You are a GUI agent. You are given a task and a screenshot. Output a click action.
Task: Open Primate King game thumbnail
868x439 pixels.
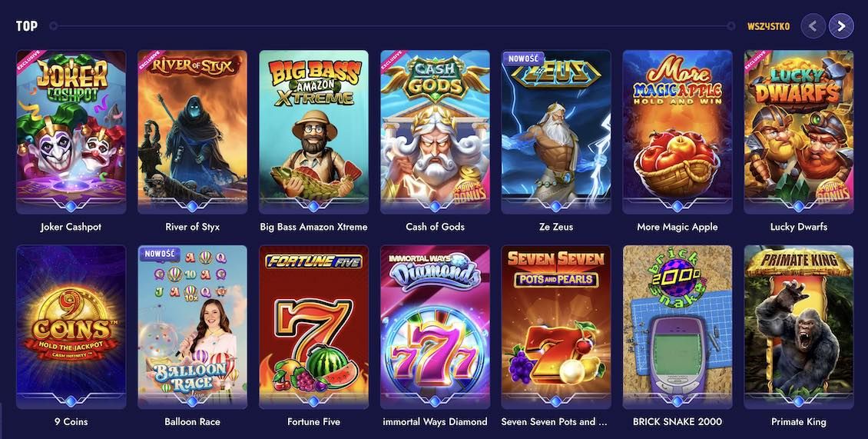pyautogui.click(x=798, y=327)
